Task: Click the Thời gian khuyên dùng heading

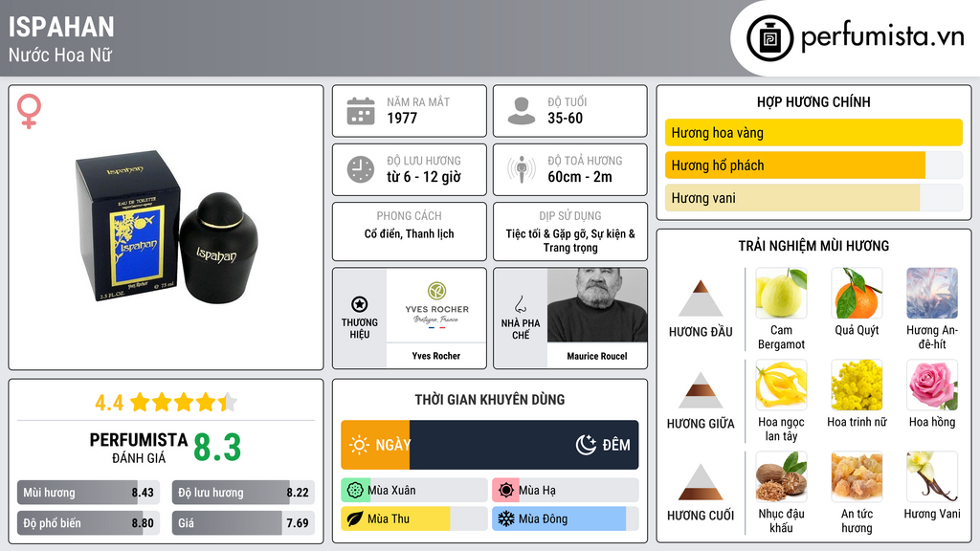Action: [x=490, y=400]
